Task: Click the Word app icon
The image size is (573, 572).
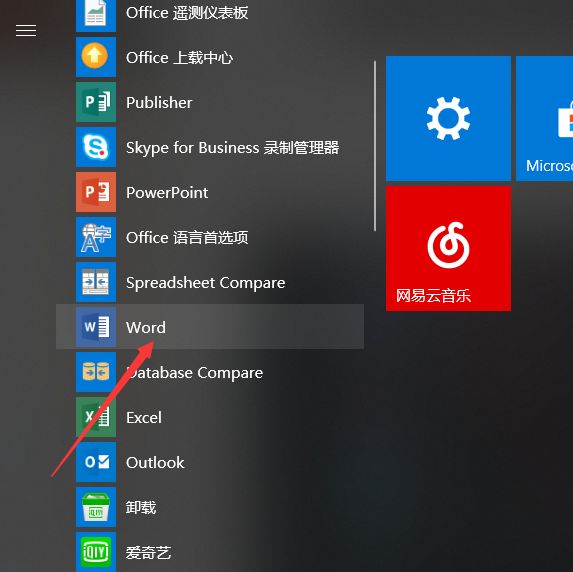Action: (96, 327)
